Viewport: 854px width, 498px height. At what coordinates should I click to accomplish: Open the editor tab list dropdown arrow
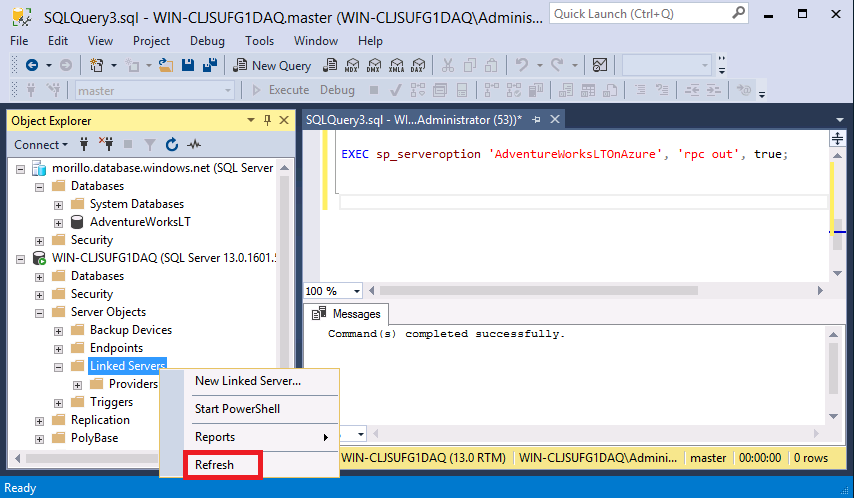pos(839,120)
